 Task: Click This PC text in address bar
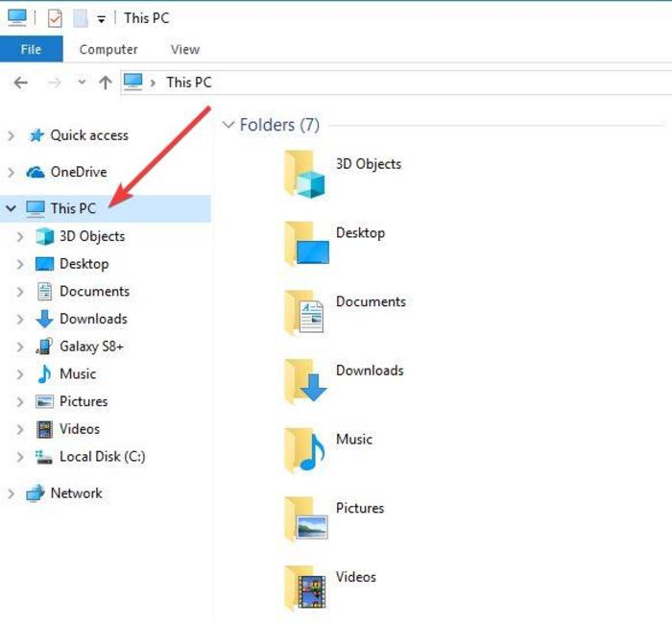point(189,83)
